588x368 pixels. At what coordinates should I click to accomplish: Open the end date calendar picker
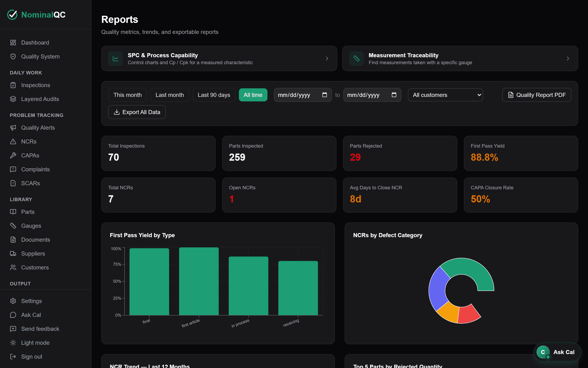pos(394,95)
